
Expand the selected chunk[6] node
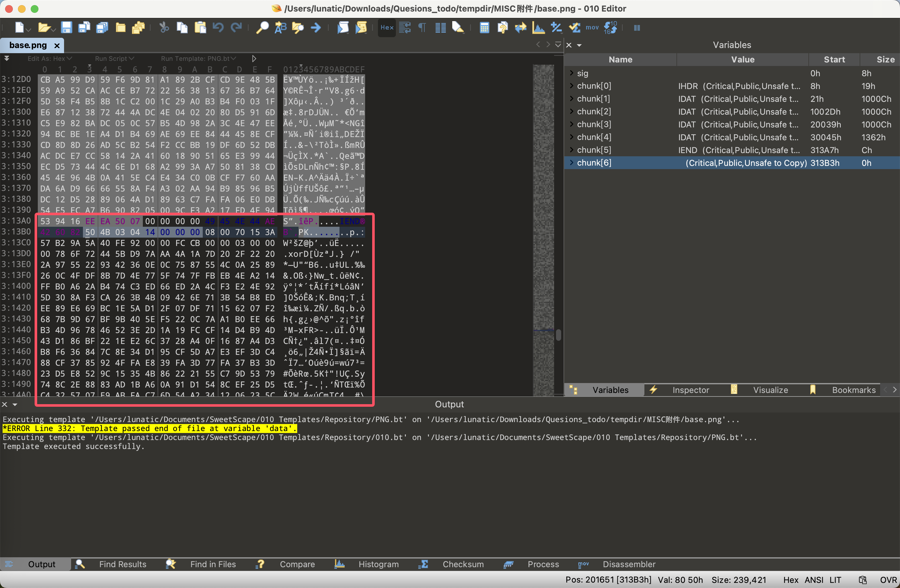pyautogui.click(x=571, y=163)
